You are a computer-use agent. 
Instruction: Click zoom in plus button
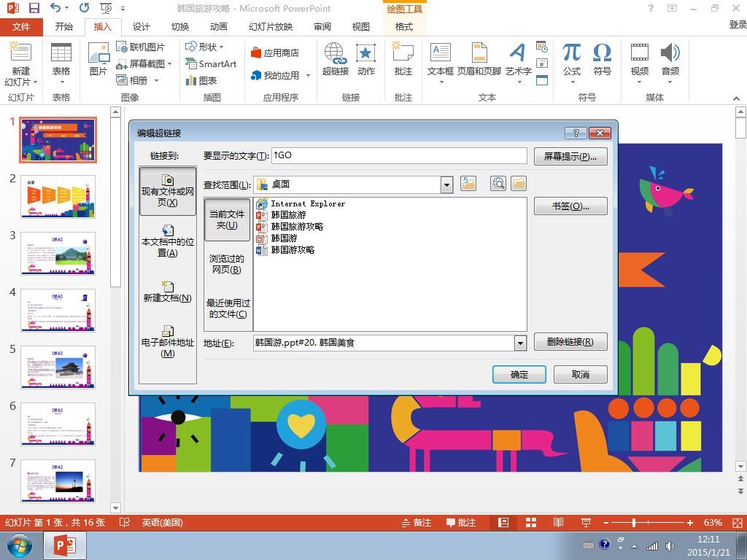690,522
